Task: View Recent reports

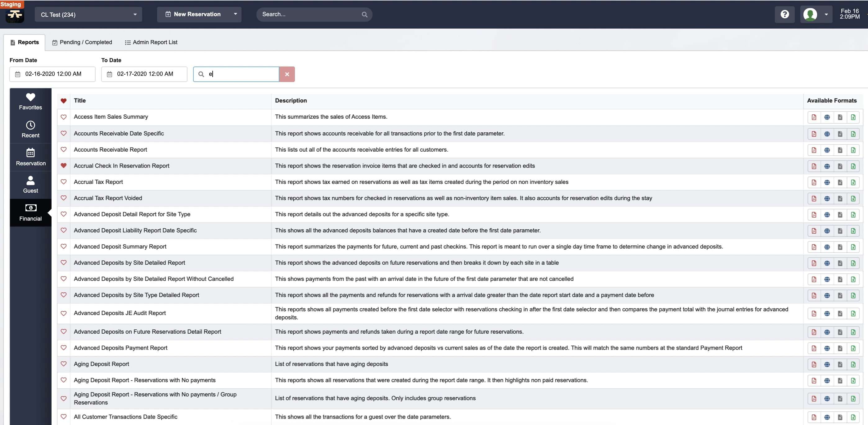Action: coord(30,129)
